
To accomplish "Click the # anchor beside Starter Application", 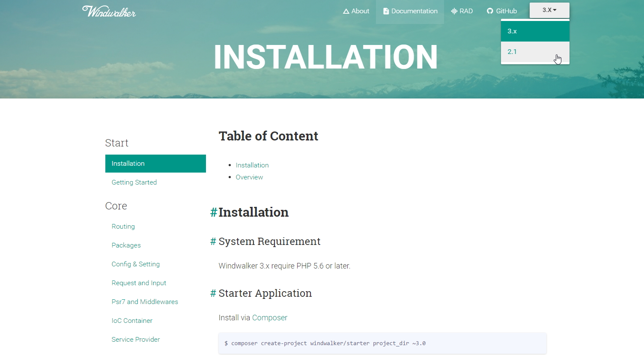I will [213, 293].
